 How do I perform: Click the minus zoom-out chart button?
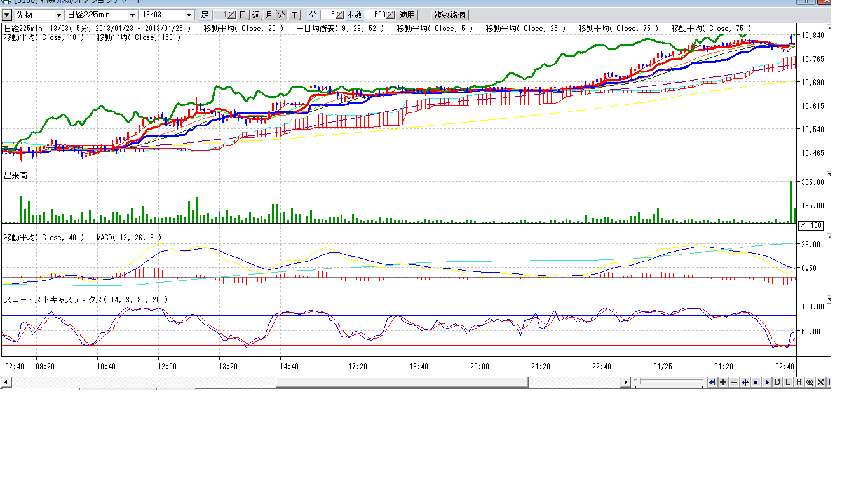[734, 382]
